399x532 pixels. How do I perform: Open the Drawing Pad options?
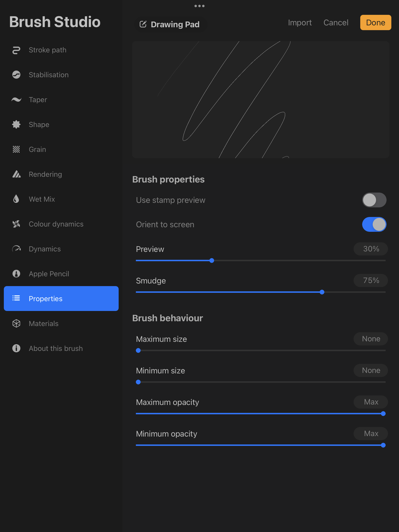click(170, 24)
